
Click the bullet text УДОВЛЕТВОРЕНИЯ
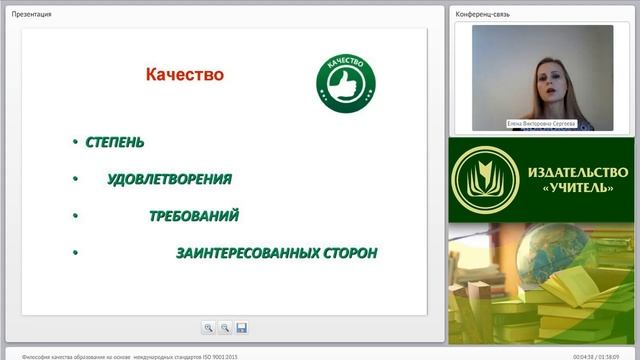click(x=169, y=179)
